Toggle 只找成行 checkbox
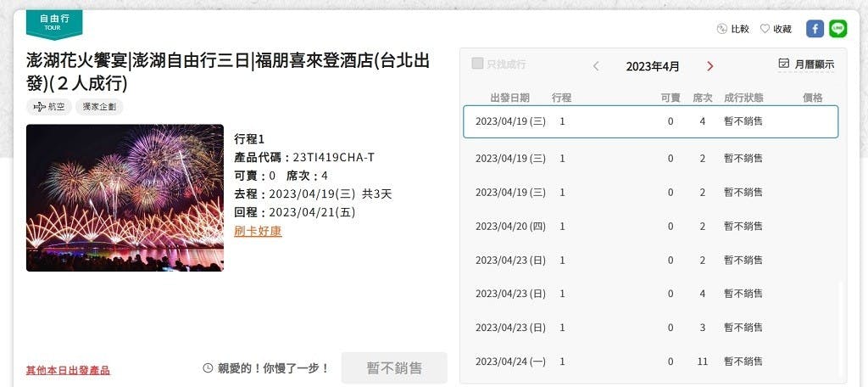 (477, 63)
